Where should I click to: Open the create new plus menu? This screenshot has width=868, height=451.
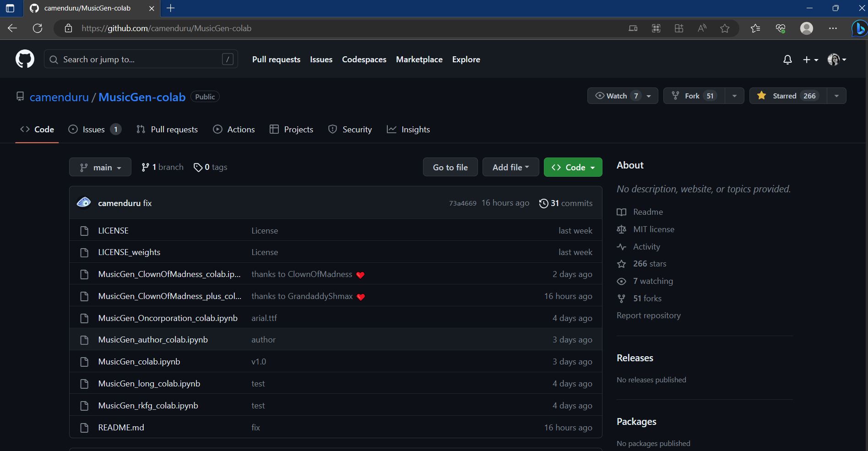pyautogui.click(x=810, y=60)
